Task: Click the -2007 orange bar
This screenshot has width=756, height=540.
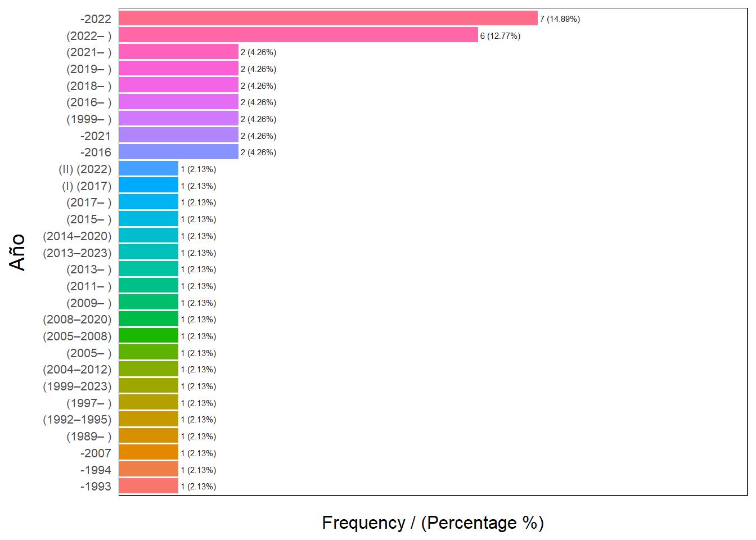Action: (148, 453)
